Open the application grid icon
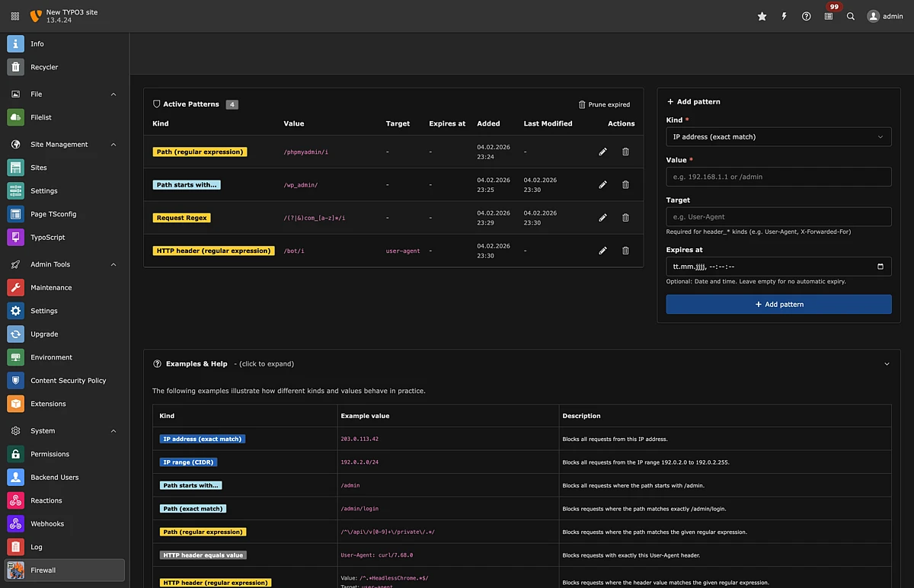Screen dimensions: 914x588 [15, 16]
